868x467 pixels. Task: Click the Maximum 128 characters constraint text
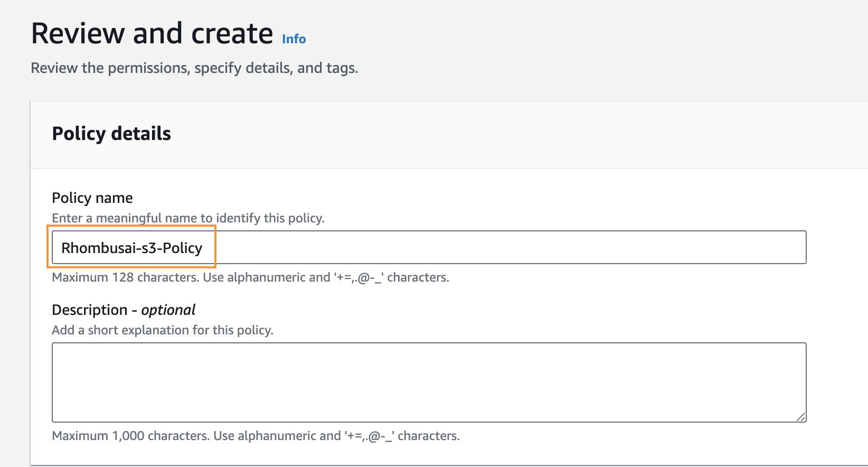tap(250, 277)
